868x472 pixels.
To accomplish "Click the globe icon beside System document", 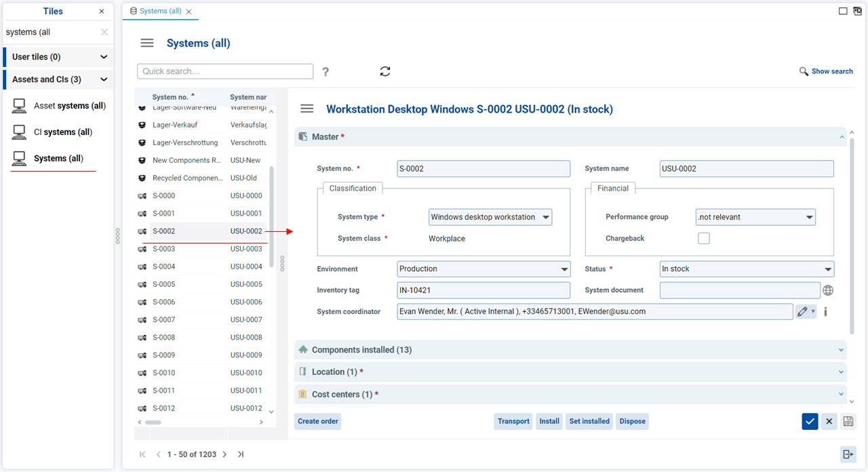I will point(827,290).
